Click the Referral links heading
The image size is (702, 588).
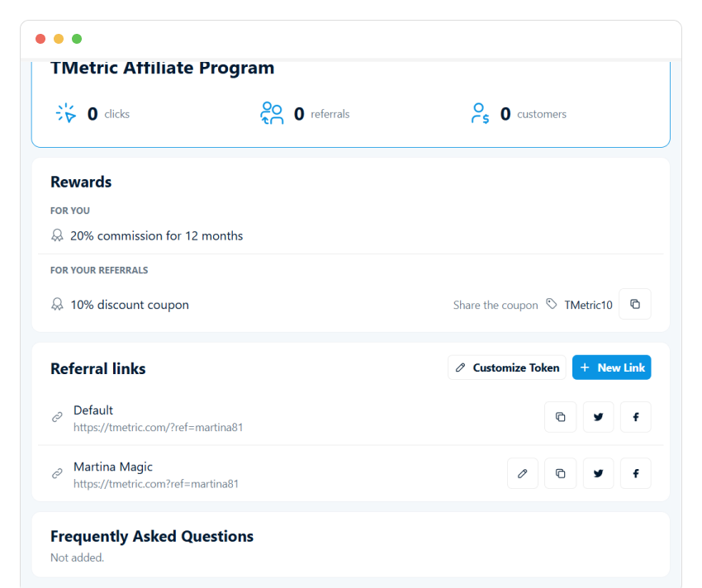tap(98, 368)
